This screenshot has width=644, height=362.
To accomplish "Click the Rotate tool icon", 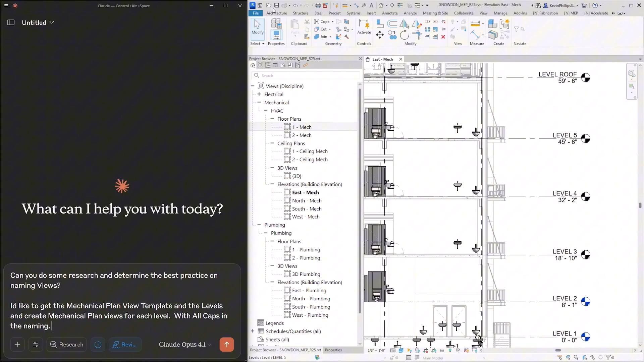I will point(404,35).
